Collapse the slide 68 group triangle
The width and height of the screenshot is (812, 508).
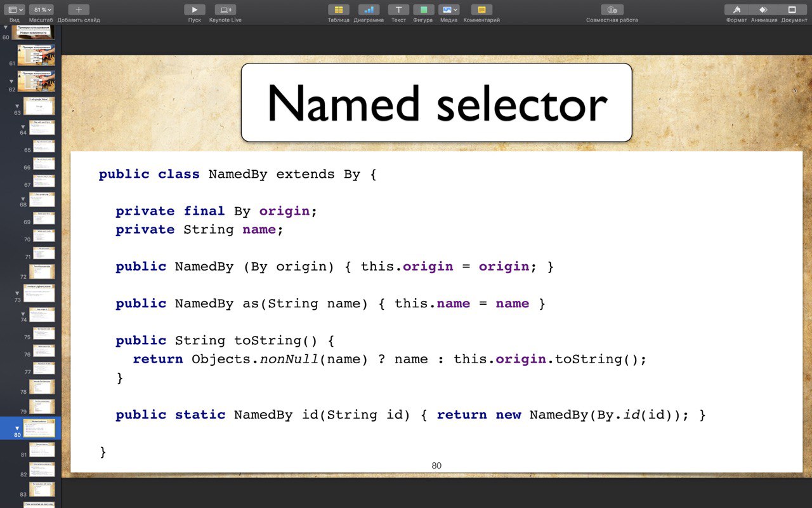[23, 198]
